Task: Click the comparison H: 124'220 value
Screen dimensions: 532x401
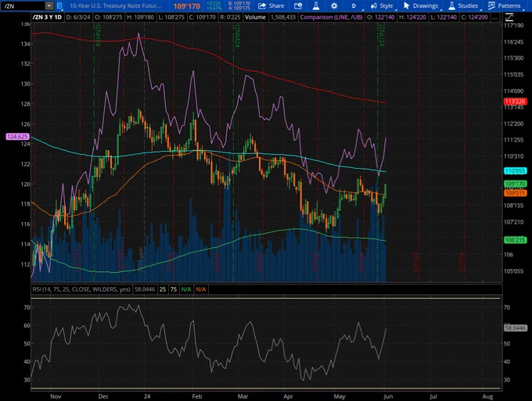Action: pyautogui.click(x=412, y=17)
